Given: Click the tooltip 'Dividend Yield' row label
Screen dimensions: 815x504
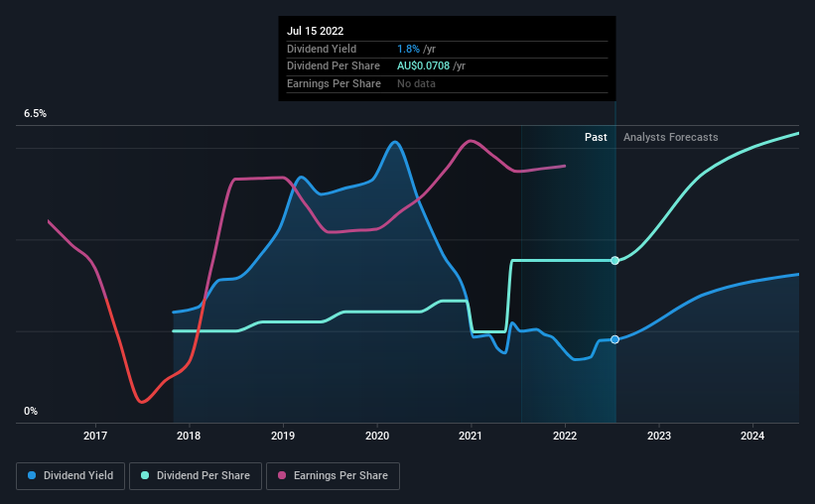Looking at the screenshot, I should tap(322, 49).
